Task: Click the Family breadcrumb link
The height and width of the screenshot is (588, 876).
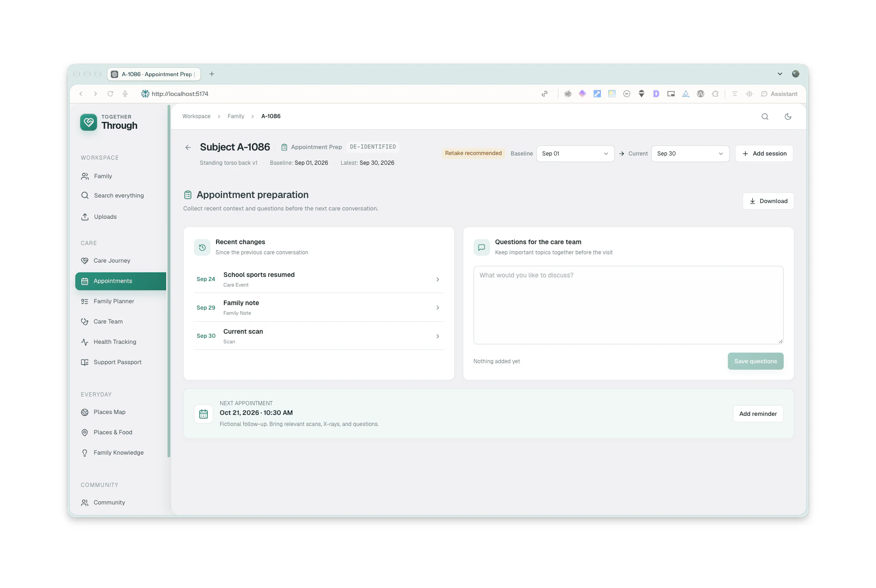Action: (236, 116)
